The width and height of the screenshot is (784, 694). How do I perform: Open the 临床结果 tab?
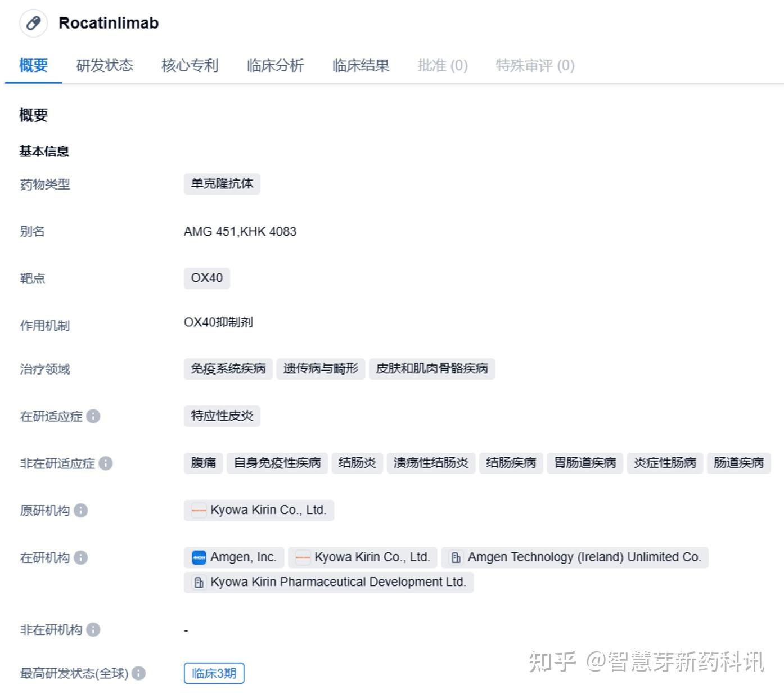point(360,65)
